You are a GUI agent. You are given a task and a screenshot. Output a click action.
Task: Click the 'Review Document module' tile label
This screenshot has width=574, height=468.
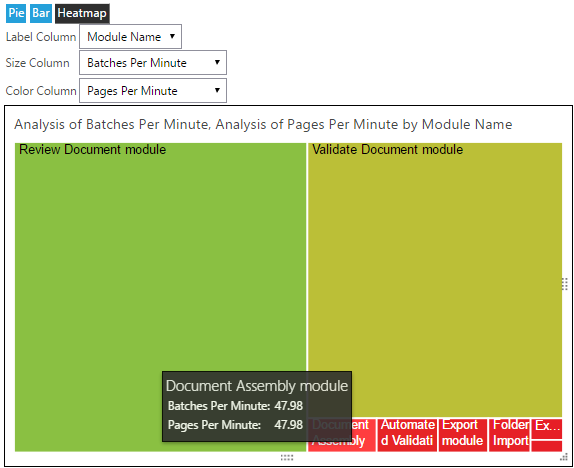click(x=93, y=149)
